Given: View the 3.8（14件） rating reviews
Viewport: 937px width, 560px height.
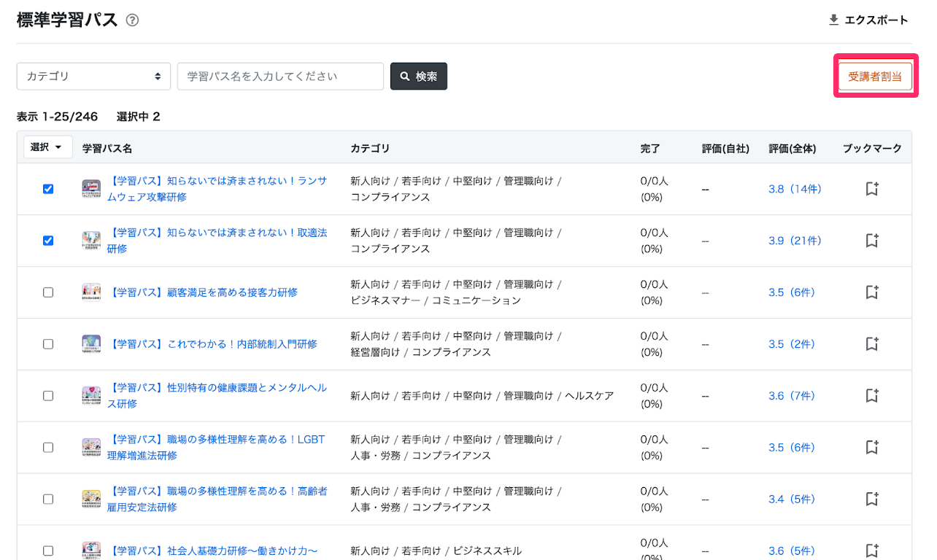Looking at the screenshot, I should point(795,189).
